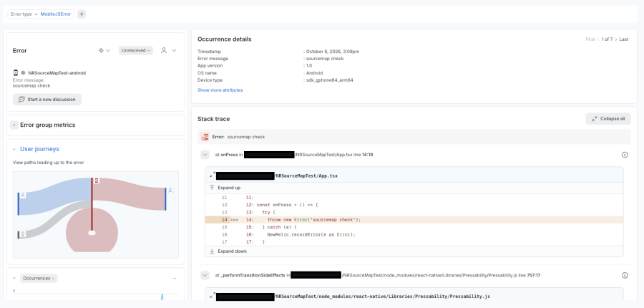Click the App version value 1.0
This screenshot has width=644, height=308.
coord(309,66)
